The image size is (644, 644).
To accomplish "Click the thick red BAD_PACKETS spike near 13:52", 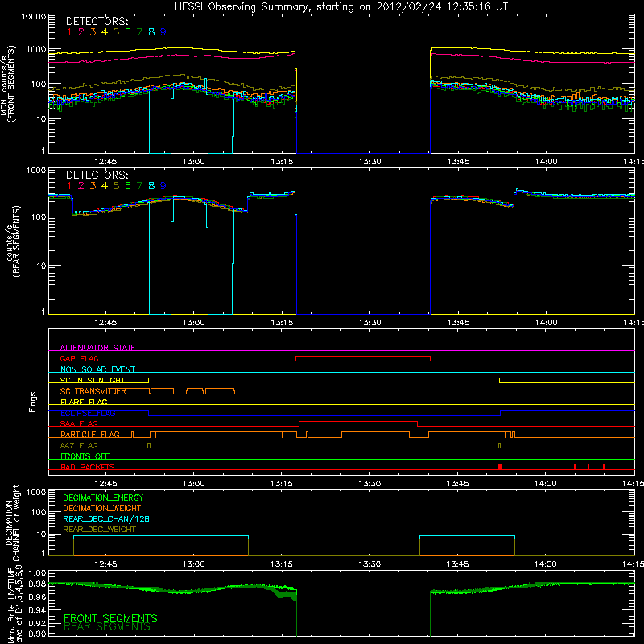I will coord(500,467).
